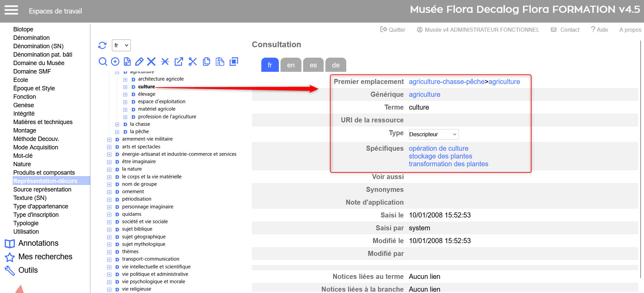Click the add term plus-circle icon
Screen dimensions: 644x293
(x=115, y=61)
